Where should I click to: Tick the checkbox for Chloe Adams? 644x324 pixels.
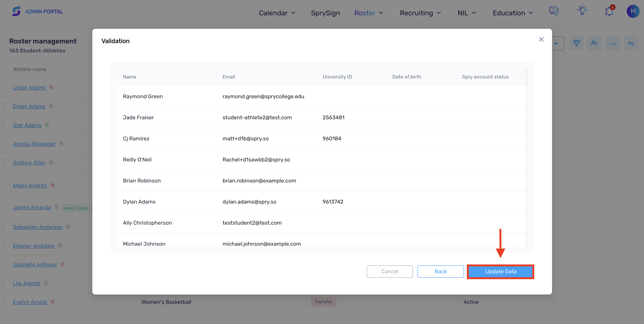2,88
